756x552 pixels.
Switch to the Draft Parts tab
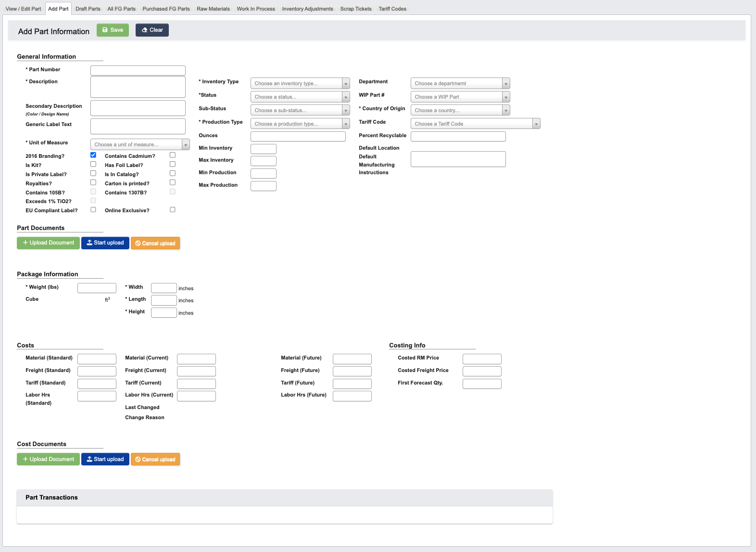(88, 9)
